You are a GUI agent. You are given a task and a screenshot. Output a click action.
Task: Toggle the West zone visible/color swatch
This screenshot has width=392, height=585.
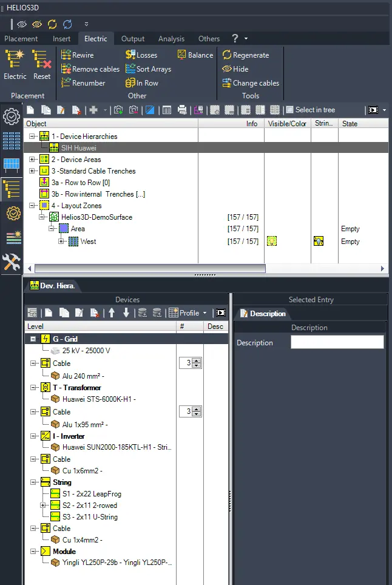(x=272, y=242)
